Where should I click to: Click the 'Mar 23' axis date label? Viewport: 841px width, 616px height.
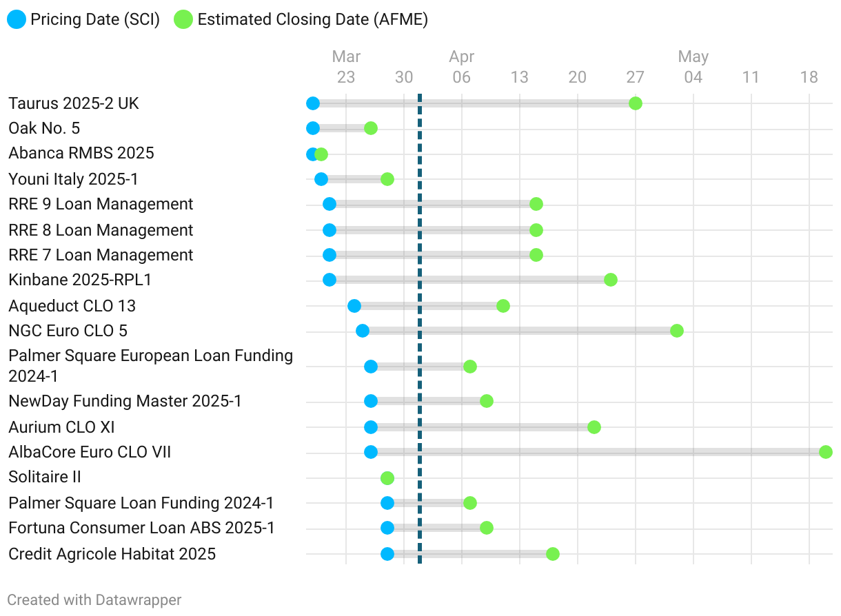click(346, 67)
